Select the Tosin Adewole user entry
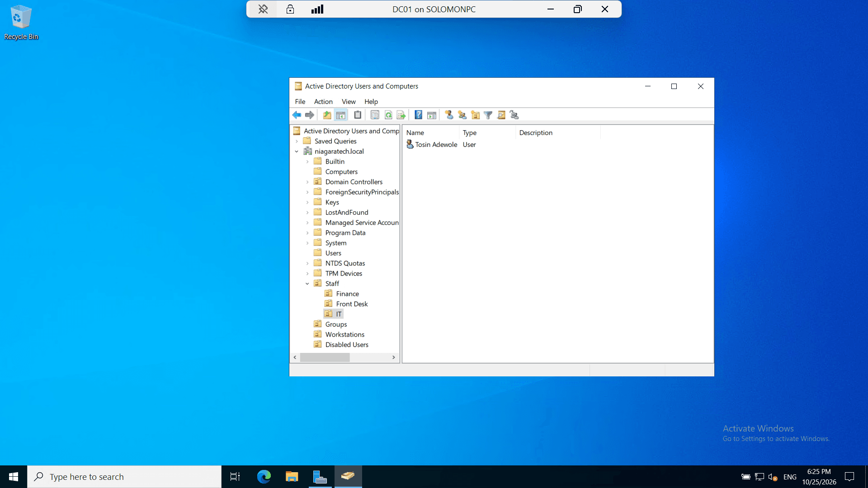The height and width of the screenshot is (488, 868). click(x=432, y=145)
